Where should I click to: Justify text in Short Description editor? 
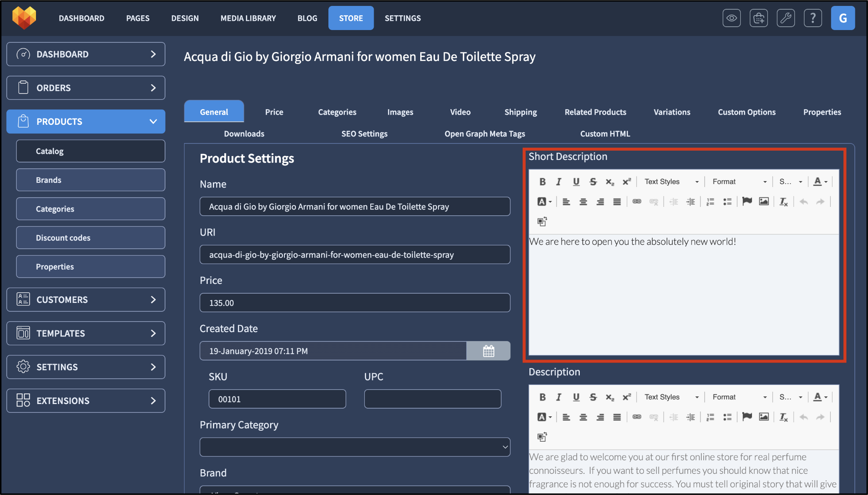[x=617, y=202]
